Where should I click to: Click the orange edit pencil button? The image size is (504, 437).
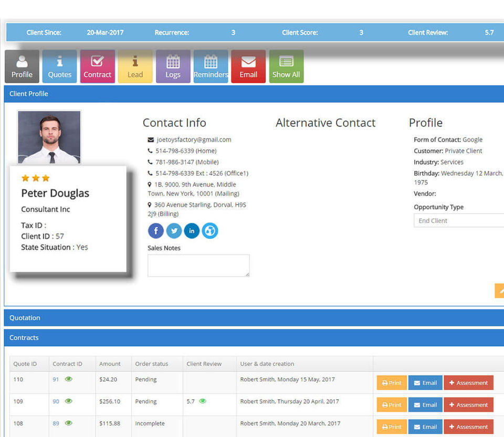[499, 291]
